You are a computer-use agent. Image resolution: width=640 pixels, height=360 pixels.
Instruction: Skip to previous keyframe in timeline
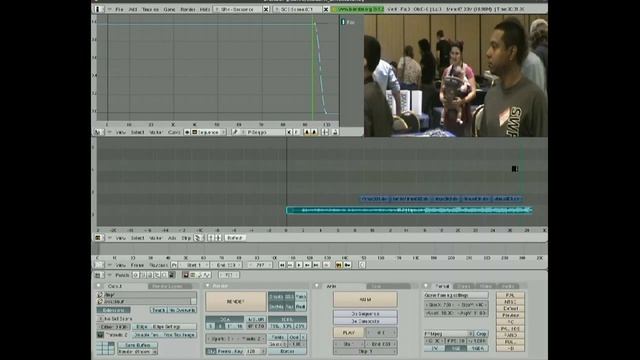290,265
